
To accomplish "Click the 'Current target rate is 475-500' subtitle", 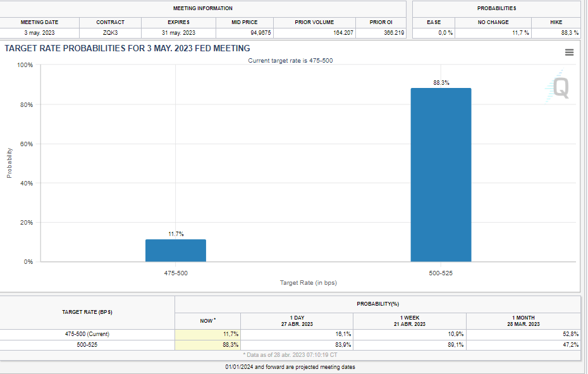I will [290, 60].
